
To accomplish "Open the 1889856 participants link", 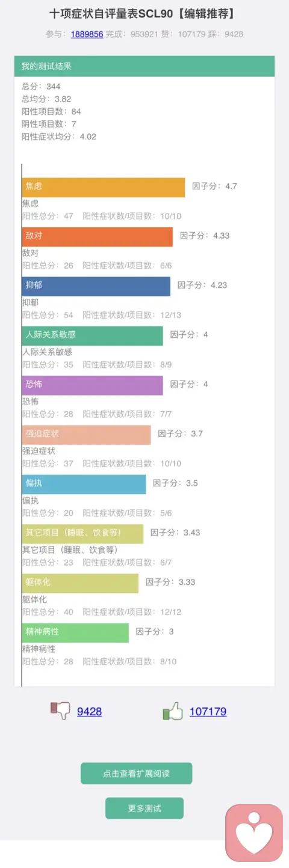I will 87,34.
